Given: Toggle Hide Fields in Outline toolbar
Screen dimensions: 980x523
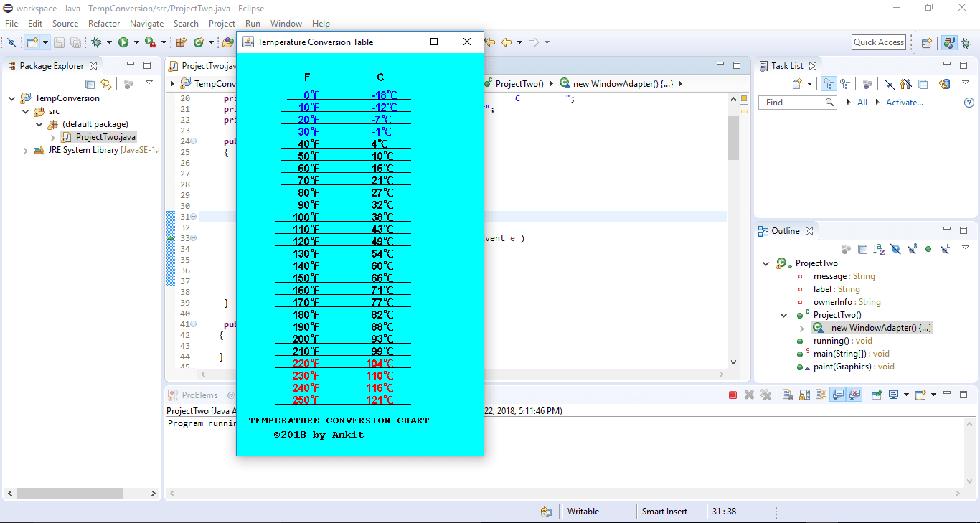Looking at the screenshot, I should click(895, 249).
